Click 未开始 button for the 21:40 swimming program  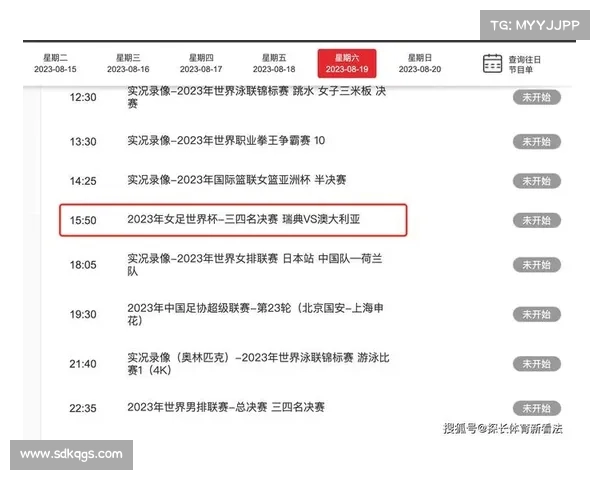click(x=537, y=364)
